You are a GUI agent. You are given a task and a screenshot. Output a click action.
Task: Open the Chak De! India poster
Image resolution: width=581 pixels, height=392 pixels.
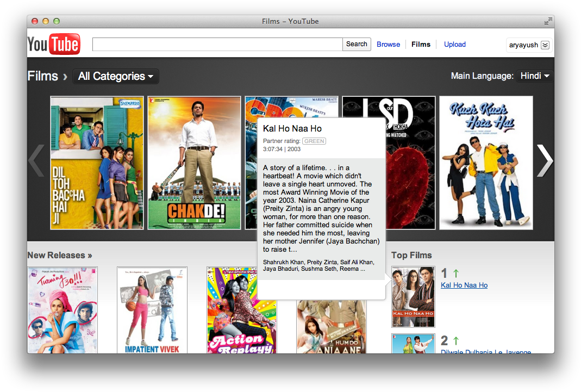[194, 163]
